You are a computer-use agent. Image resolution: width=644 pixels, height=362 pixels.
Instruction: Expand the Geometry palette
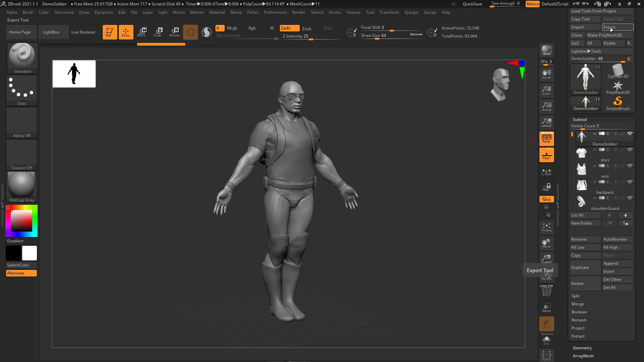point(582,348)
